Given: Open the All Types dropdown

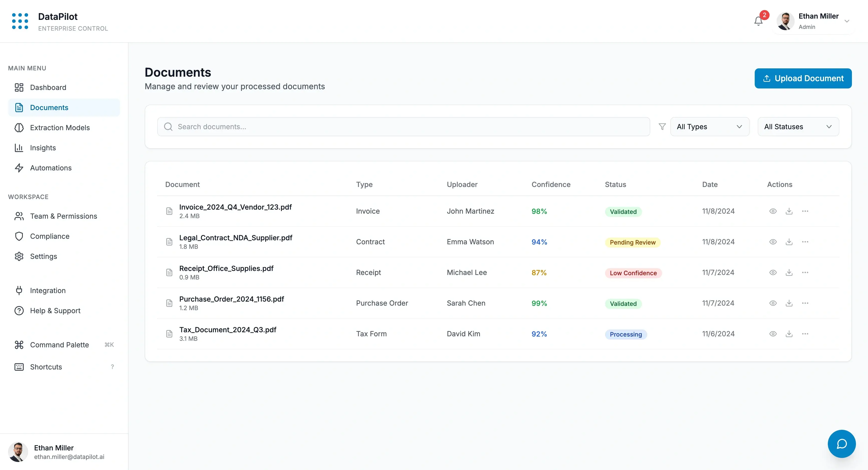Looking at the screenshot, I should coord(710,126).
